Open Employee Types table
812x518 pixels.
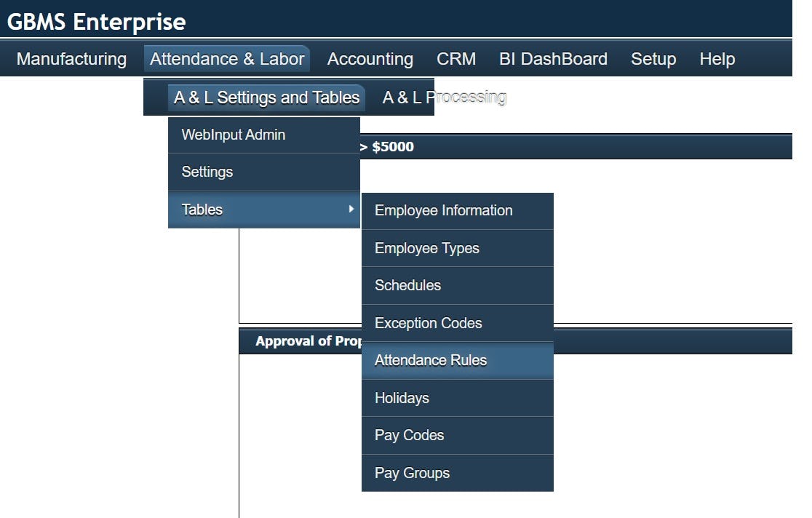pos(427,248)
